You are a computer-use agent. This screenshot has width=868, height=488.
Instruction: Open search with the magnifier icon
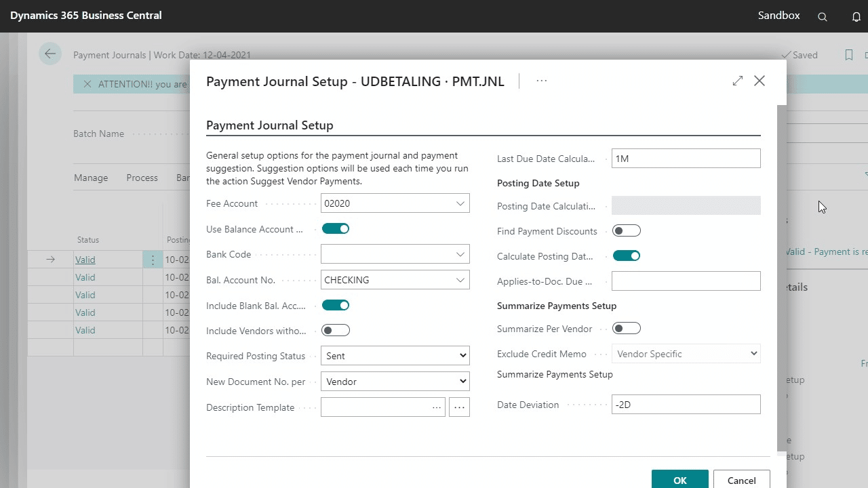[x=821, y=15]
